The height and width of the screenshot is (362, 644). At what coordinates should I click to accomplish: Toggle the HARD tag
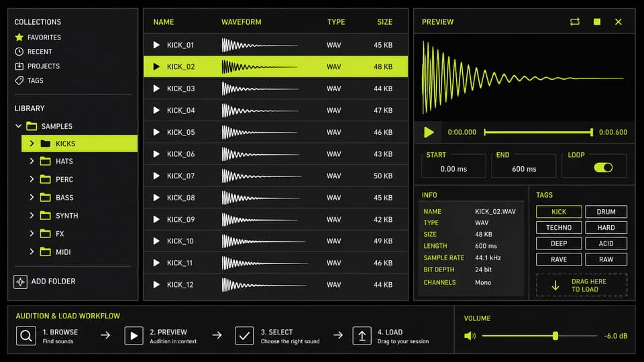(606, 227)
